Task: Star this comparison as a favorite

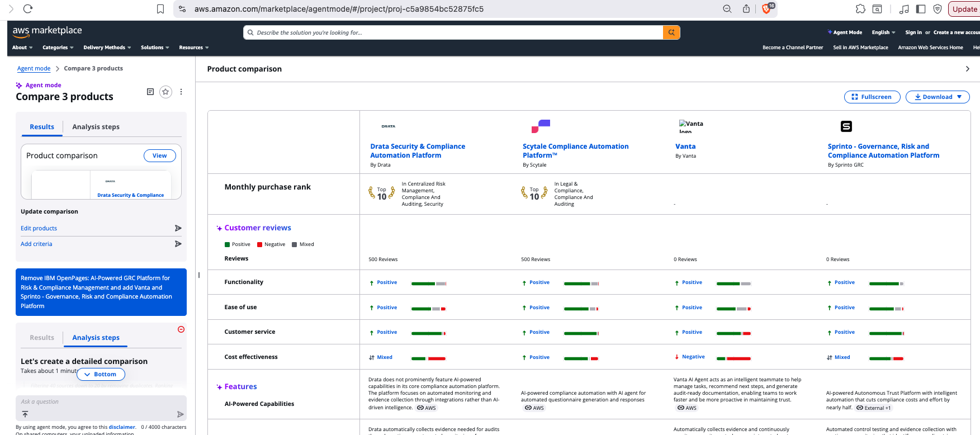Action: 165,92
